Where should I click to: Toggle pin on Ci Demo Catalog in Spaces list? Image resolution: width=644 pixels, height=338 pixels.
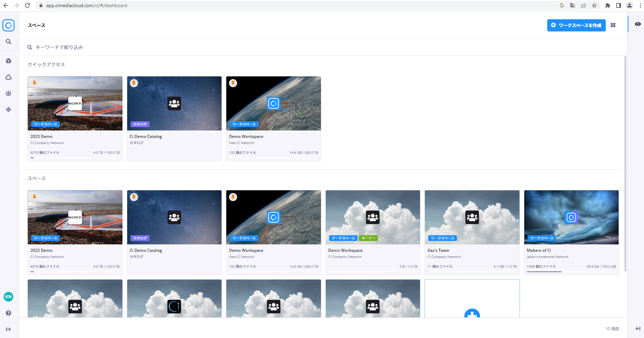click(x=134, y=197)
